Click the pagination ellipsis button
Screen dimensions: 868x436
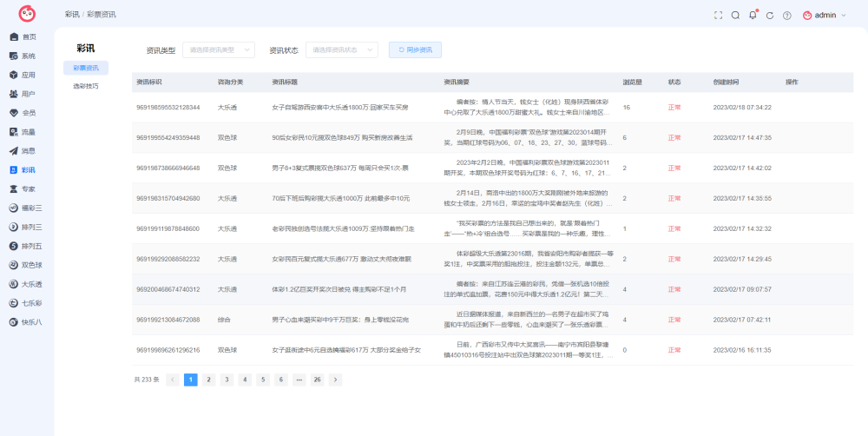tap(299, 380)
